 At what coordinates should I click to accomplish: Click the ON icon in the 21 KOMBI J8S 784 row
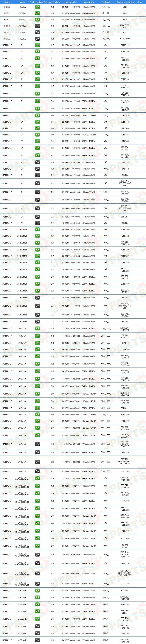coord(37,321)
